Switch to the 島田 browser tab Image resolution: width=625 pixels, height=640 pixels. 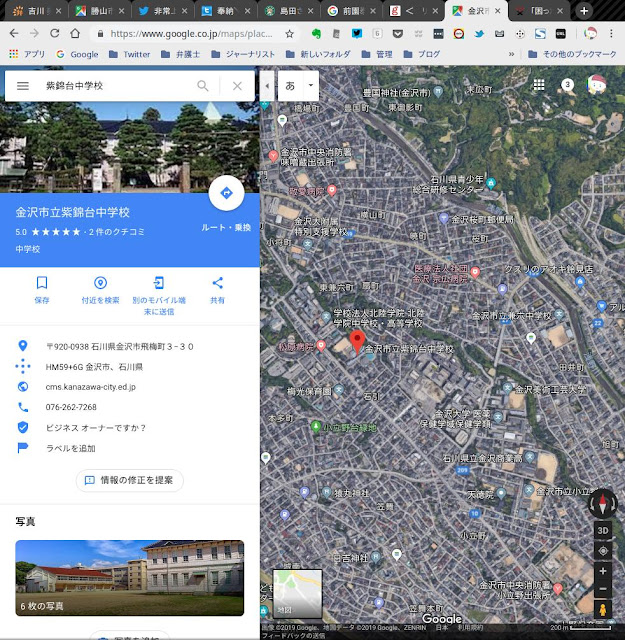289,11
